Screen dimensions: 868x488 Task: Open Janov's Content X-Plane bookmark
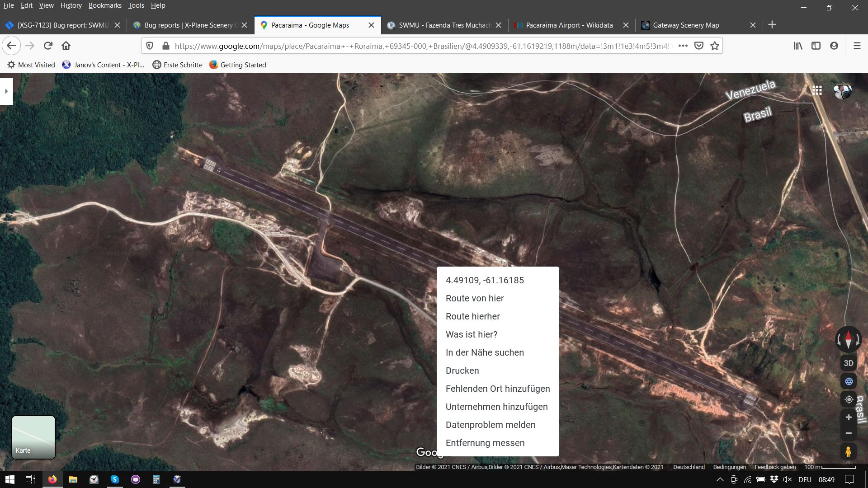pyautogui.click(x=104, y=65)
